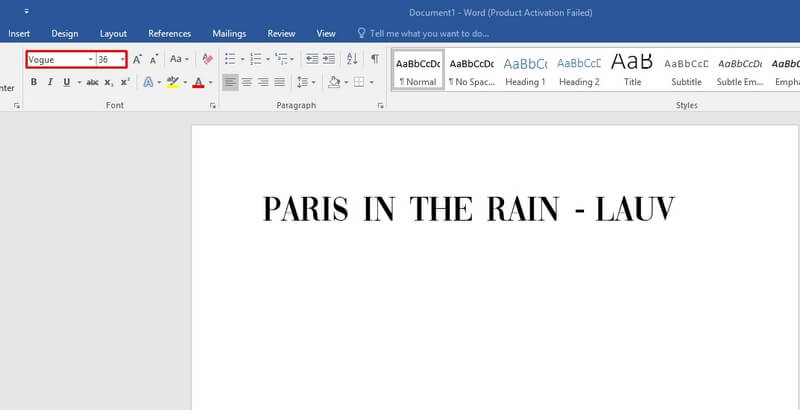Toggle Italic formatting
800x410 pixels.
tap(50, 82)
